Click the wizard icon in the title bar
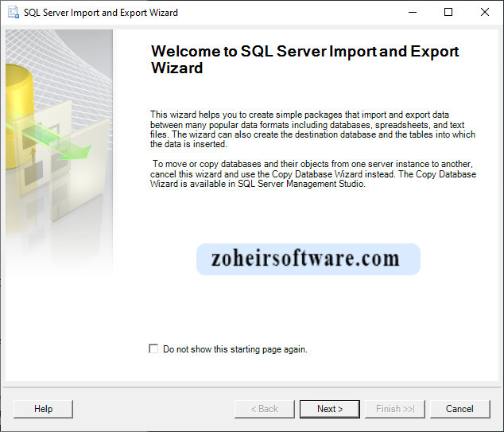This screenshot has width=504, height=432. 12,13
